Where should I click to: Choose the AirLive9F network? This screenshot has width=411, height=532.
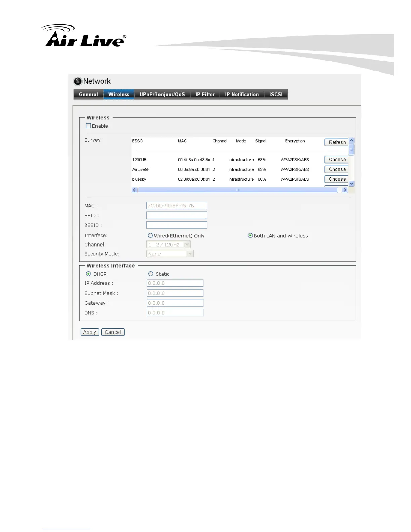pos(336,169)
